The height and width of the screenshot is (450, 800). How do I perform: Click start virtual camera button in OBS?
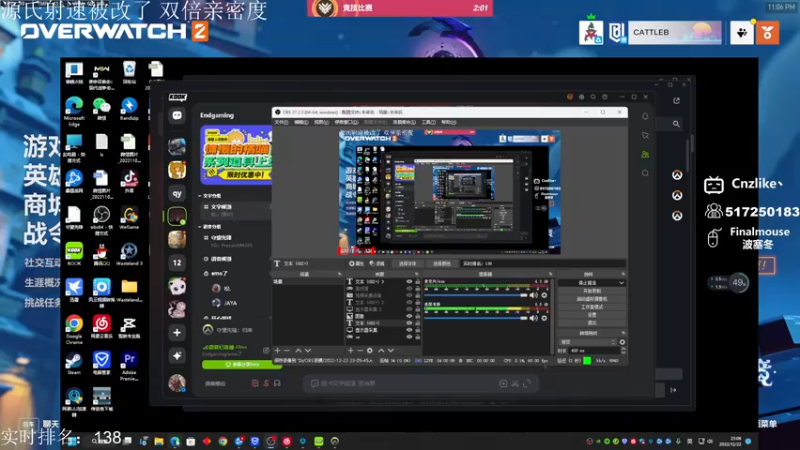pyautogui.click(x=592, y=299)
